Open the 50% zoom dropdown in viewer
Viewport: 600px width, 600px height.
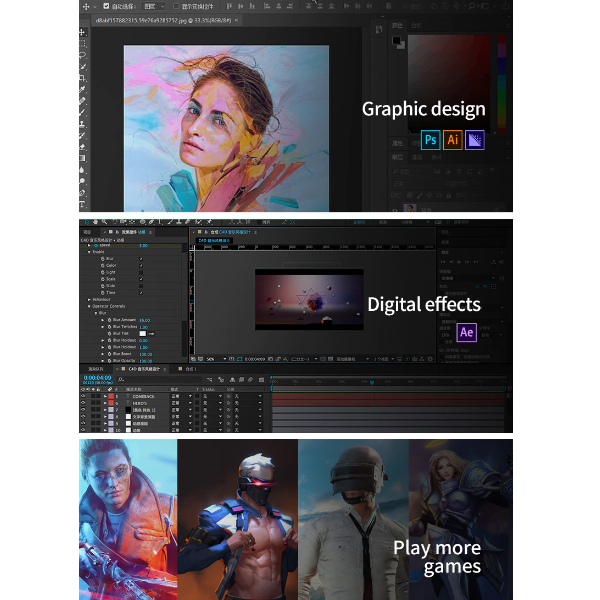point(213,358)
